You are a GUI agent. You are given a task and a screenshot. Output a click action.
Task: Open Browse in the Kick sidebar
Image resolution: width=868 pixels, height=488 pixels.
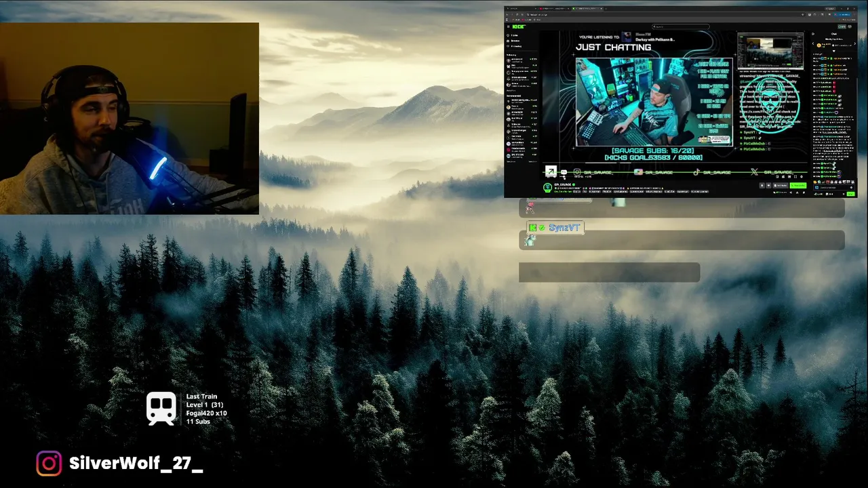(514, 41)
